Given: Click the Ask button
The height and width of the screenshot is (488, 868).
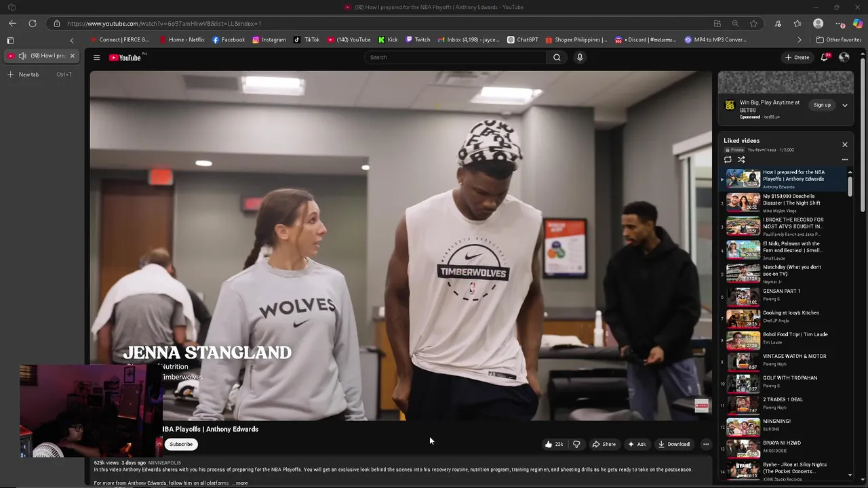Looking at the screenshot, I should [x=637, y=444].
